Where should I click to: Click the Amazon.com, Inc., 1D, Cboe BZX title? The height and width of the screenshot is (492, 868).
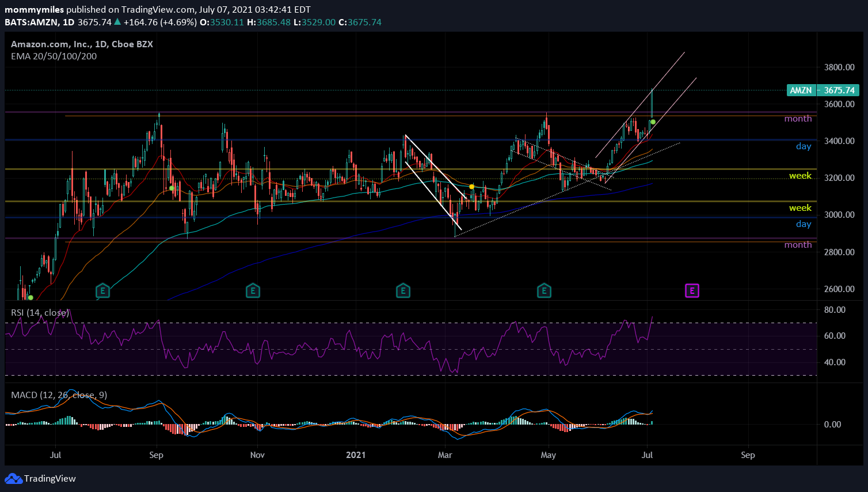click(82, 44)
